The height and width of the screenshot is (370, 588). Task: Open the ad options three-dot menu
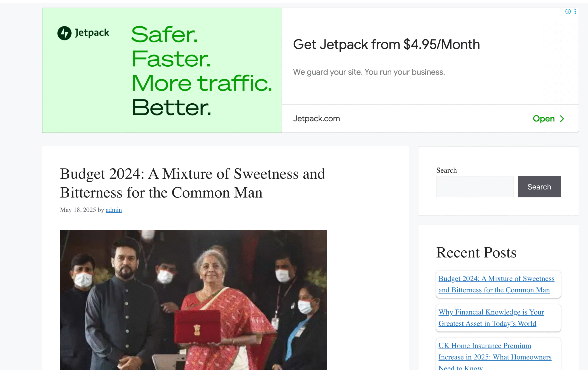[x=575, y=11]
